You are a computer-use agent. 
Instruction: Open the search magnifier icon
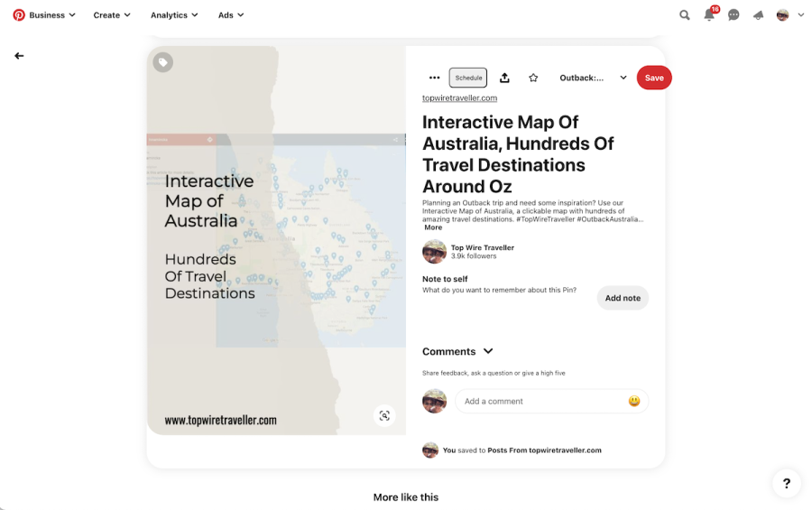point(685,15)
